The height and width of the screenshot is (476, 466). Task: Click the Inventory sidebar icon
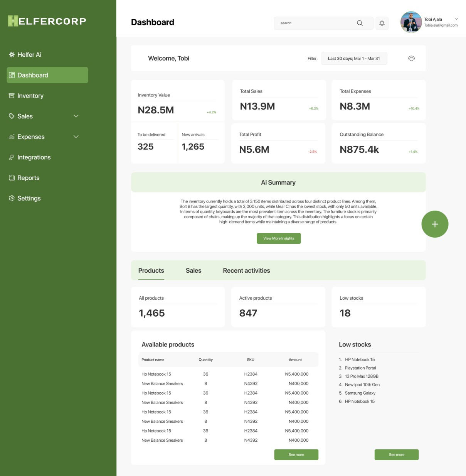(11, 95)
